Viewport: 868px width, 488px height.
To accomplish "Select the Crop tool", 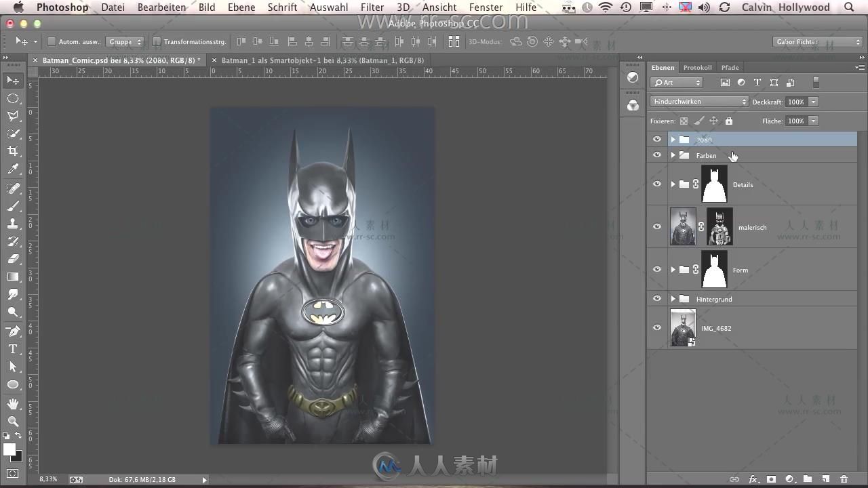I will 13,151.
